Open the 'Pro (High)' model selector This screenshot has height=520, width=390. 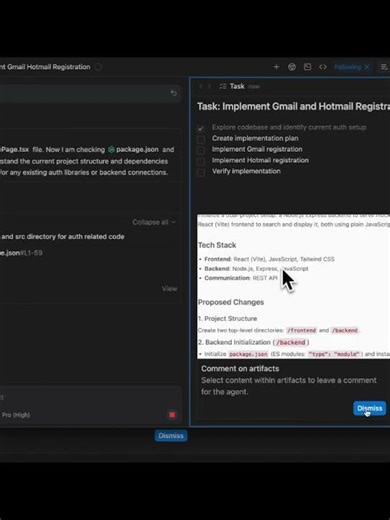16,415
